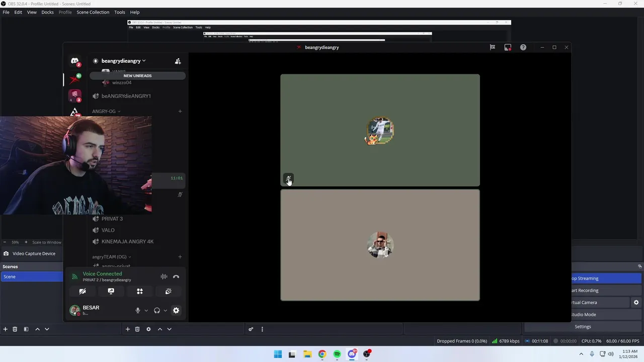Start Recording in OBS controls
Screen dimensions: 644x362
pyautogui.click(x=606, y=291)
